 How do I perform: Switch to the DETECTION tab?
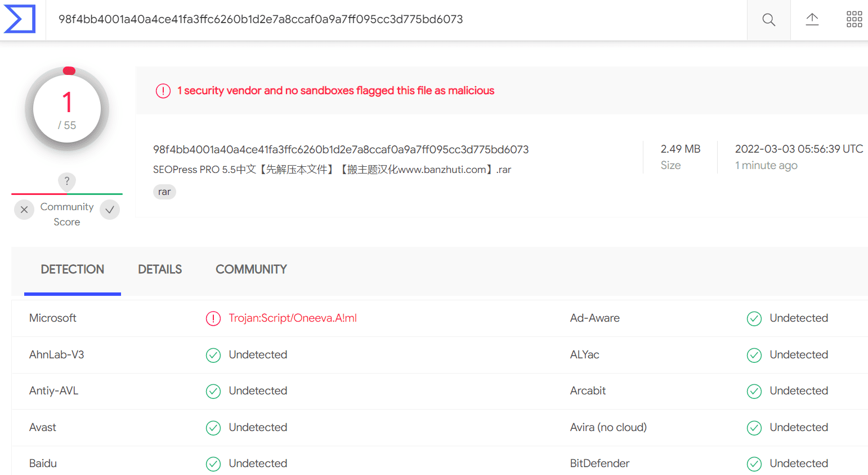click(x=73, y=269)
